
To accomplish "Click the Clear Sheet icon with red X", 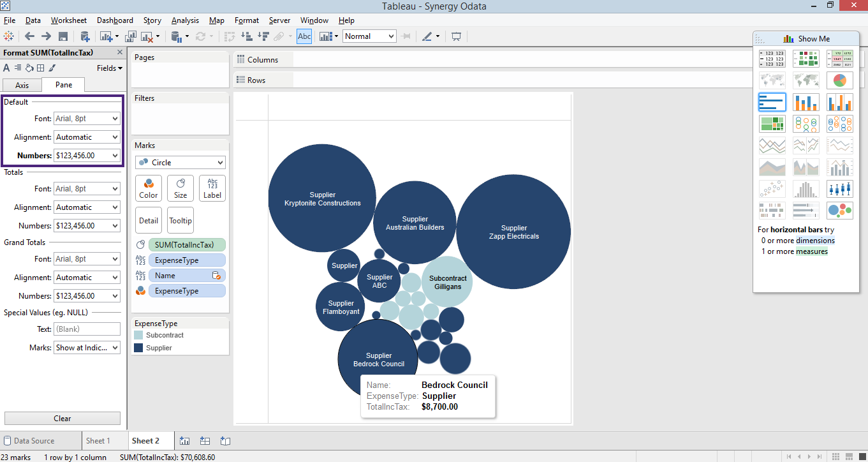I will (x=147, y=36).
